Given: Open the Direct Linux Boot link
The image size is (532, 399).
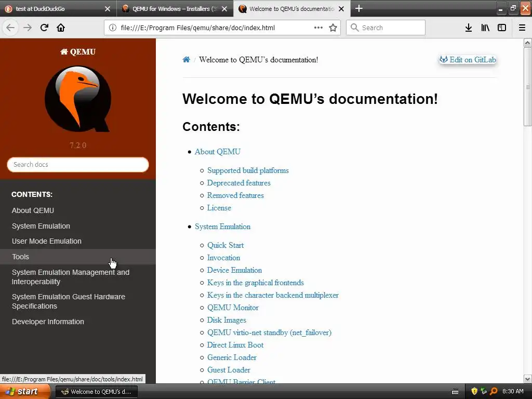Looking at the screenshot, I should click(235, 345).
